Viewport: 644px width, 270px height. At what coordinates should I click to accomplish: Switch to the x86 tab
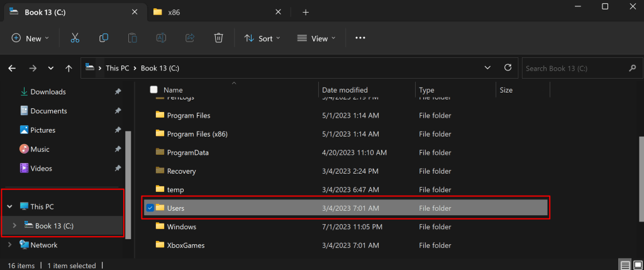(173, 12)
